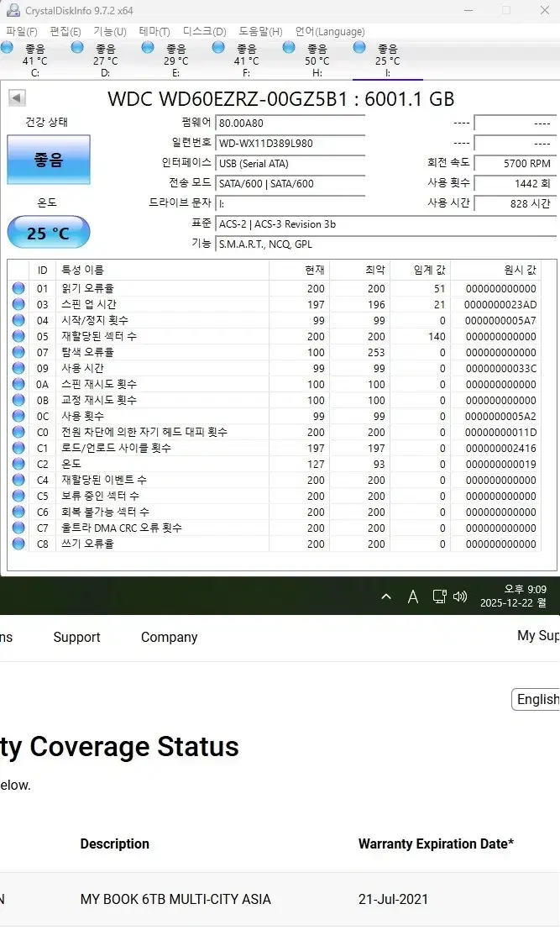Click the power-on count field 1442 회

(515, 183)
